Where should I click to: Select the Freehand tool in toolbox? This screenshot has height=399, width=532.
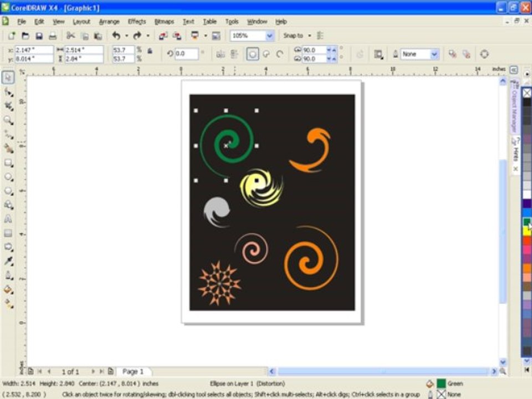point(8,134)
